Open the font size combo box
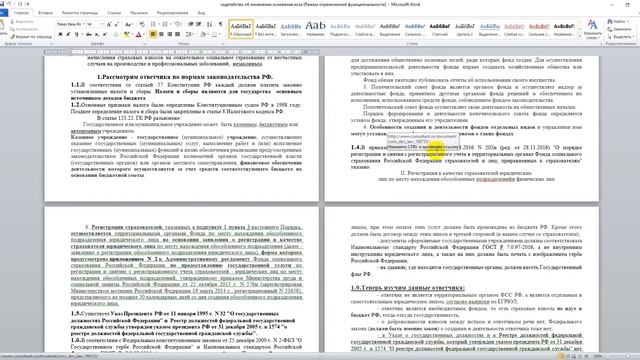This screenshot has height=360, width=640. 95,24
